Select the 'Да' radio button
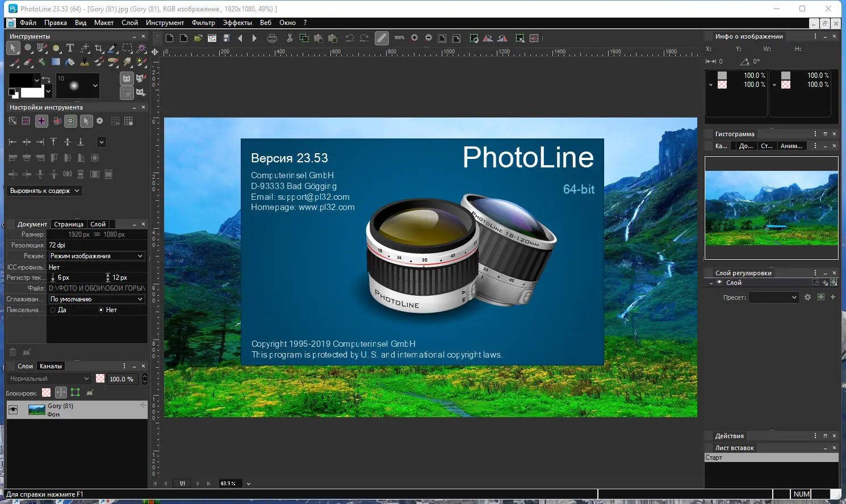 tap(53, 310)
